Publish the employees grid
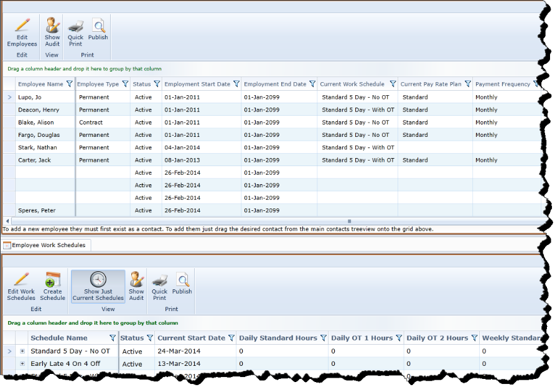560x392 pixels. point(98,29)
